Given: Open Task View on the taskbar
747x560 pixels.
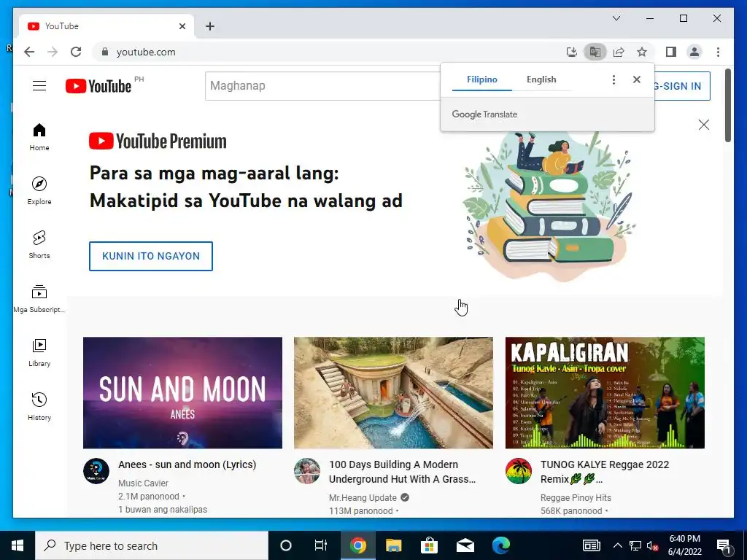Looking at the screenshot, I should pos(321,545).
